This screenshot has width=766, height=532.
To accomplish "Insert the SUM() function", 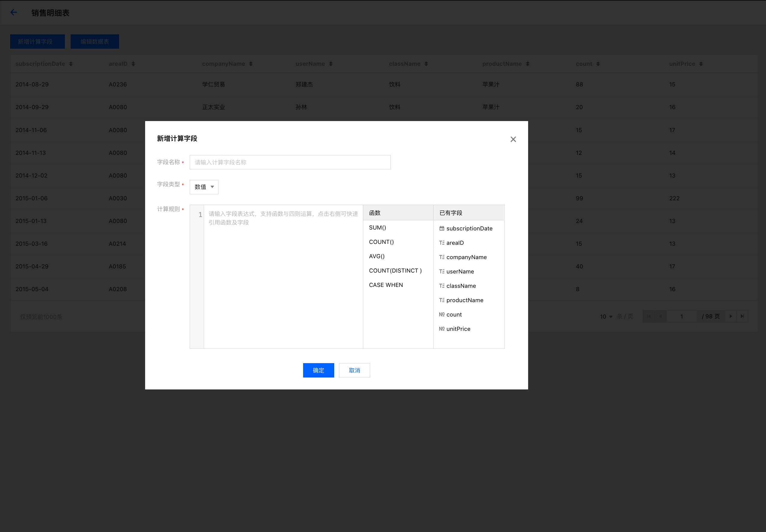I will (x=377, y=228).
